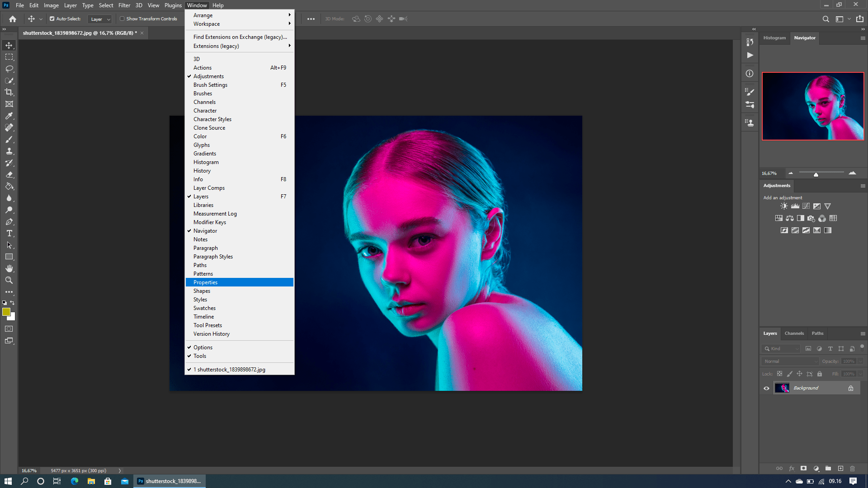The image size is (868, 488).
Task: Click the Home button in options bar
Action: 13,19
